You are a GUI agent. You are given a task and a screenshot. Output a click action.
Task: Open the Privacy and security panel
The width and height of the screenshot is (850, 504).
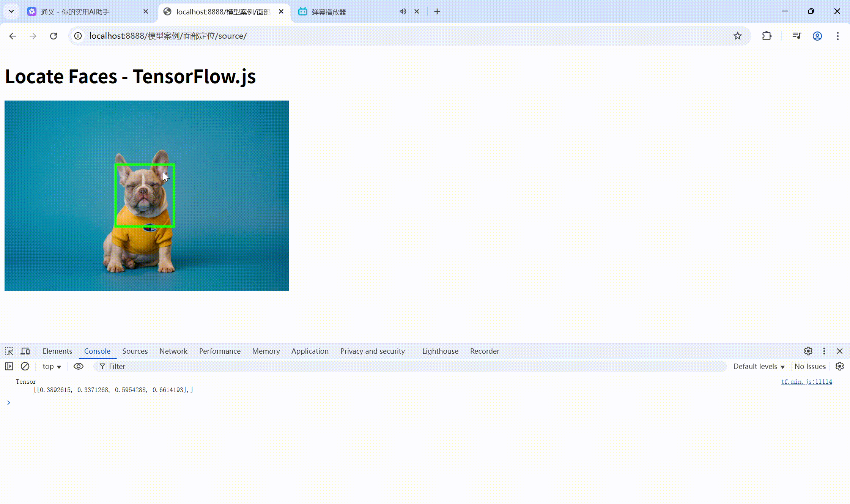(372, 351)
